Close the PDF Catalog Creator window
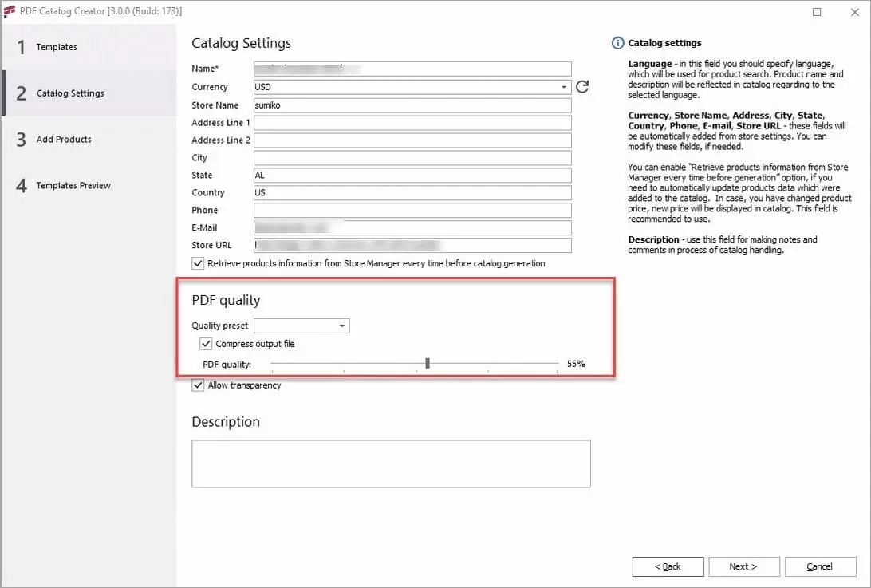The image size is (871, 588). pos(853,11)
